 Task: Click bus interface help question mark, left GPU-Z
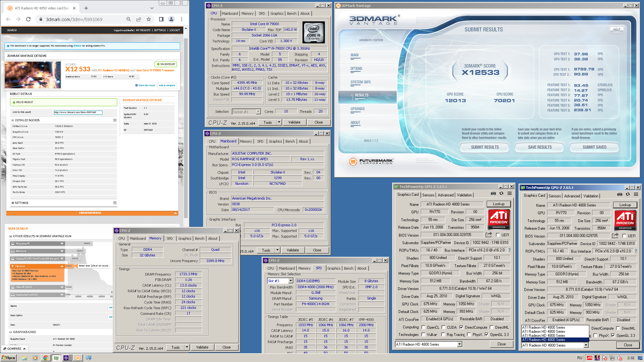coord(509,250)
